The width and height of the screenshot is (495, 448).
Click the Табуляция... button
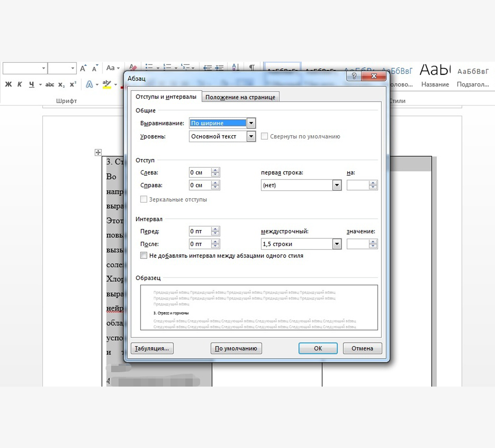(x=152, y=348)
